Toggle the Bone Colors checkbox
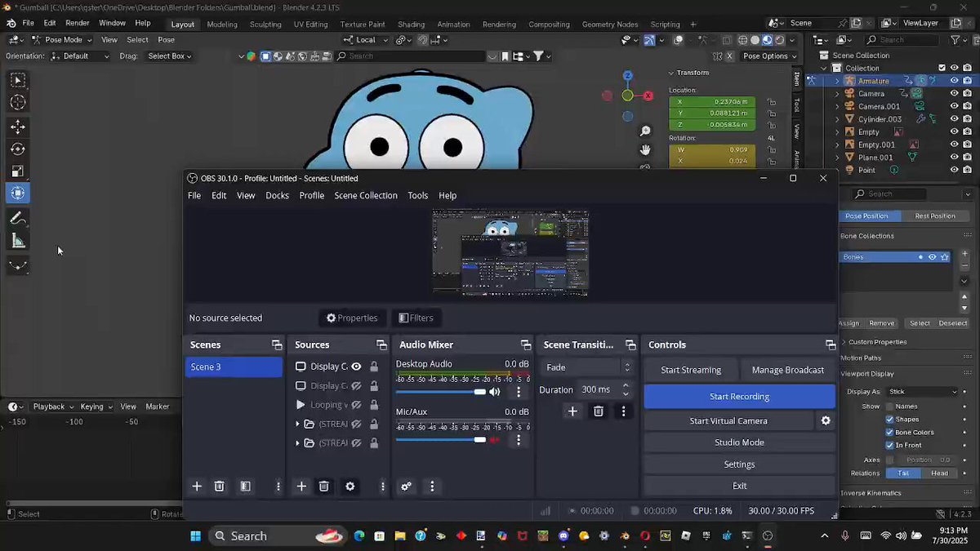Screen dimensions: 980x551 [889, 433]
